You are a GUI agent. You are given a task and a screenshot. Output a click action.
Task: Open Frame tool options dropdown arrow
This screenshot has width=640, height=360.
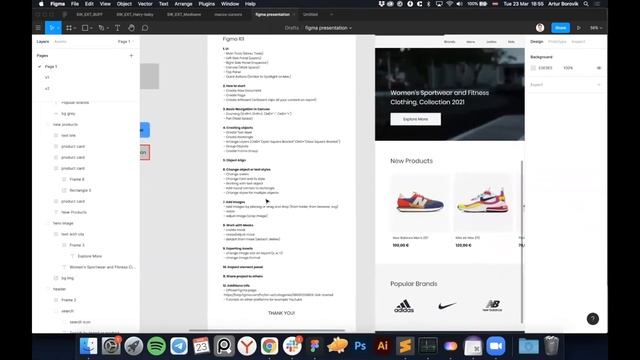(x=75, y=28)
